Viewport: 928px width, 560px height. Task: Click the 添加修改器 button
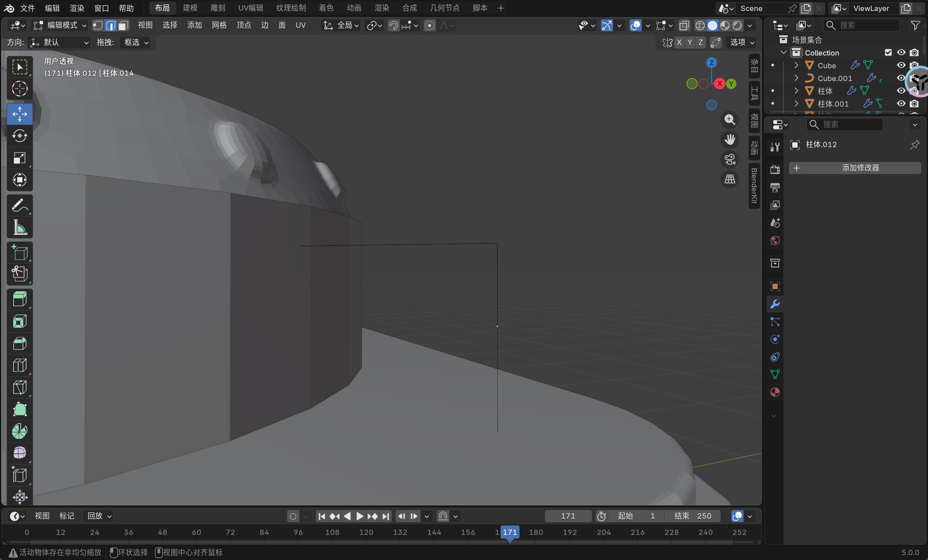(855, 168)
